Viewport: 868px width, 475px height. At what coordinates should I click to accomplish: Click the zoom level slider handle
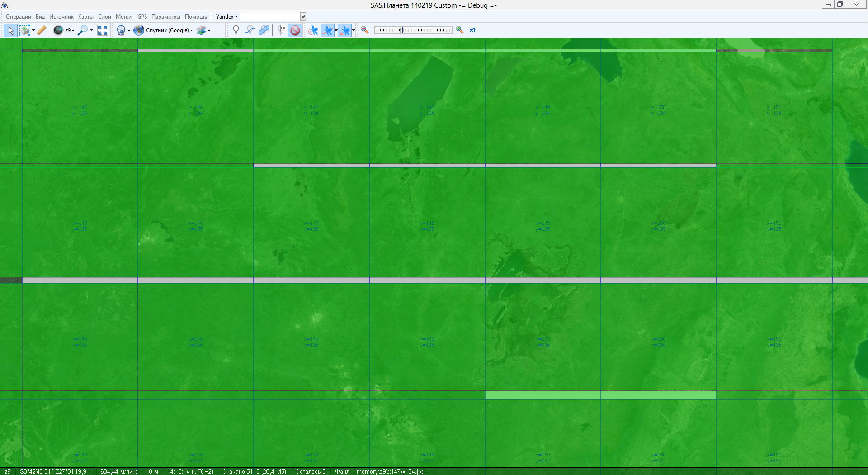[402, 30]
